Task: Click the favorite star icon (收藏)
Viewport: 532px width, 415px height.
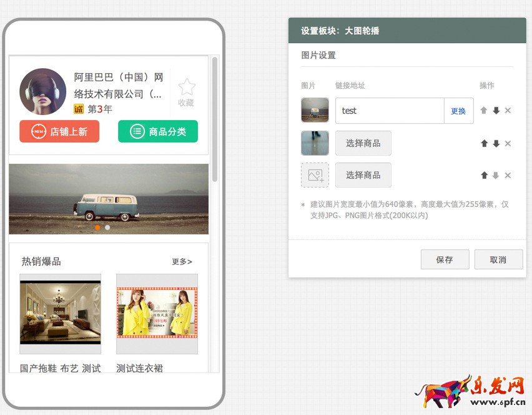Action: click(x=186, y=87)
